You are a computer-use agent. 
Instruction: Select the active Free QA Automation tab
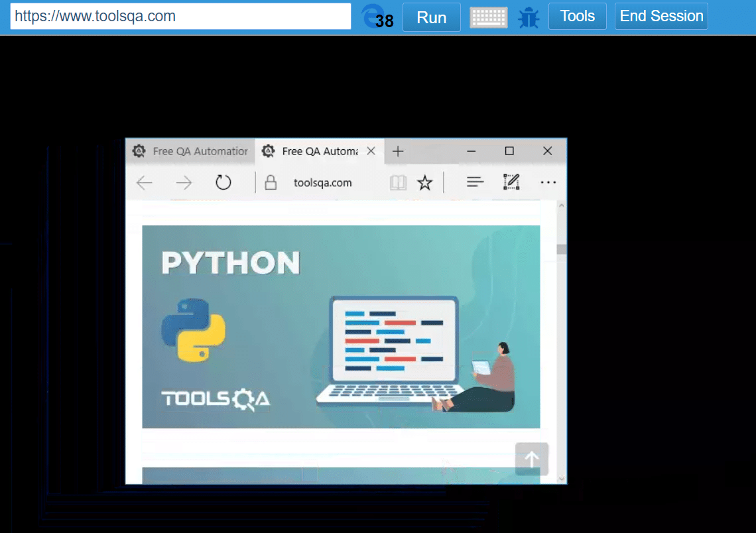click(x=312, y=151)
